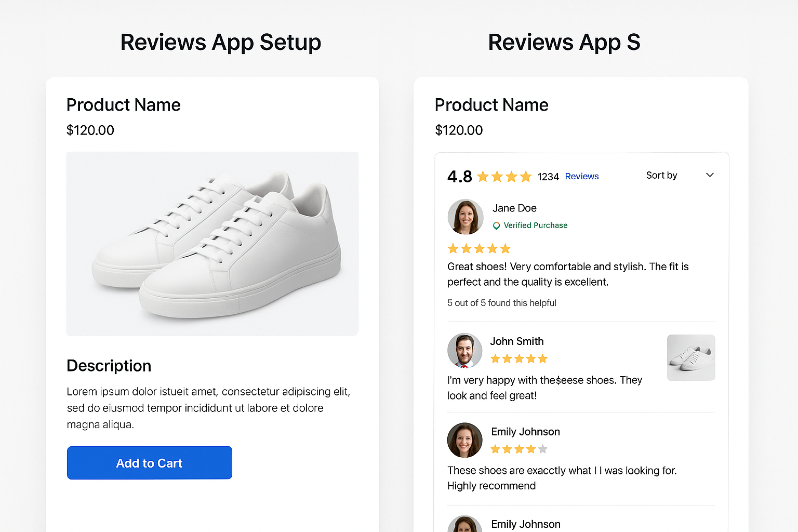Click Jane Doe's profile avatar
Viewport: 798px width, 532px height.
pyautogui.click(x=465, y=217)
